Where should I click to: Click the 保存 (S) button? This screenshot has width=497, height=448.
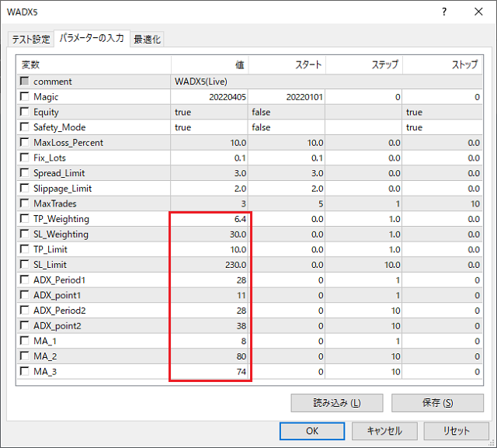[x=437, y=403]
